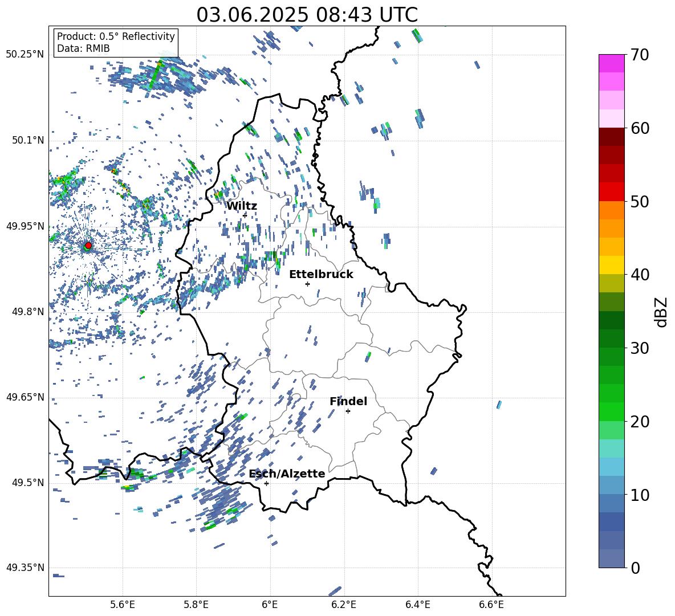Screen dimensions: 675x616
Task: Click the 6°E longitude label
Action: (270, 605)
